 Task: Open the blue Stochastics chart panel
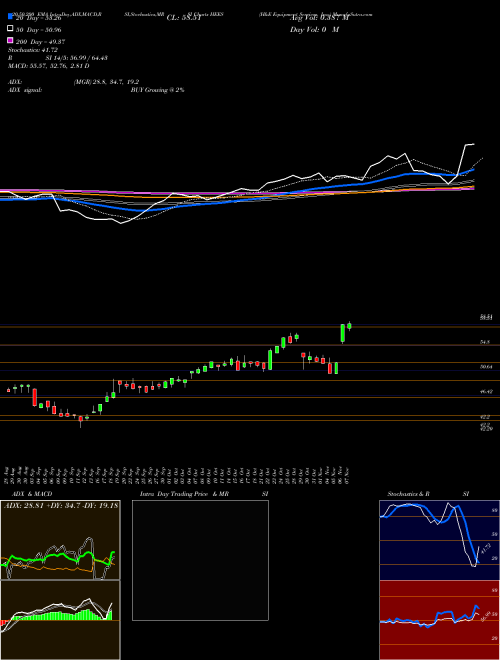coord(439,540)
